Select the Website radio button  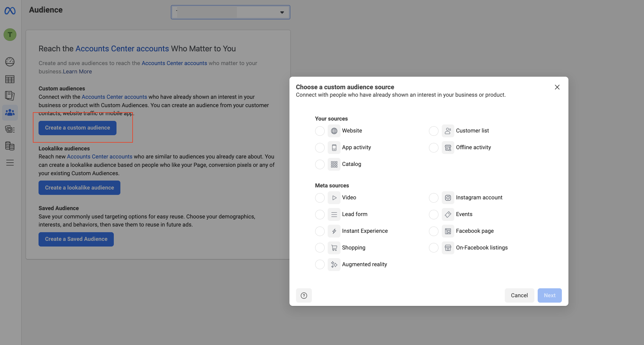(320, 131)
